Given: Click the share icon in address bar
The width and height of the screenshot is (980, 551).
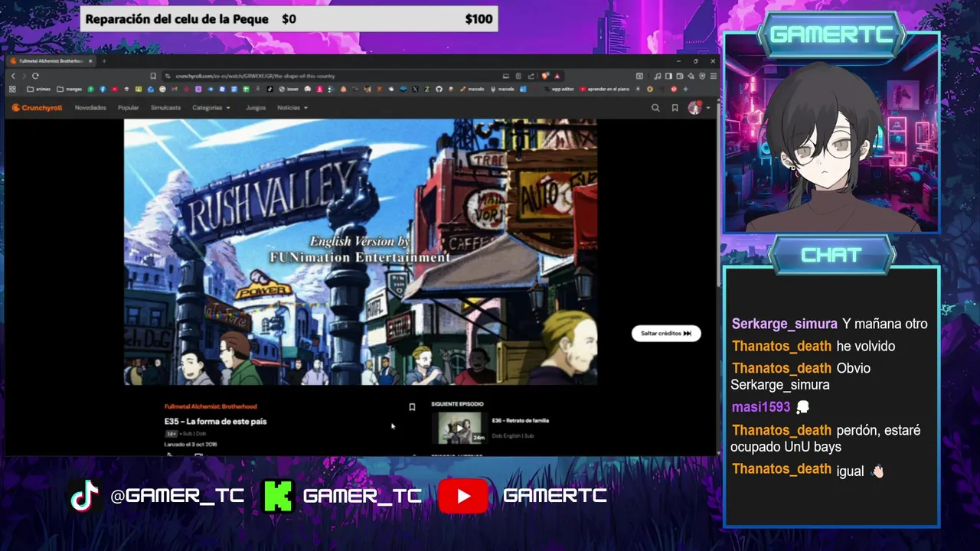Looking at the screenshot, I should (x=531, y=76).
